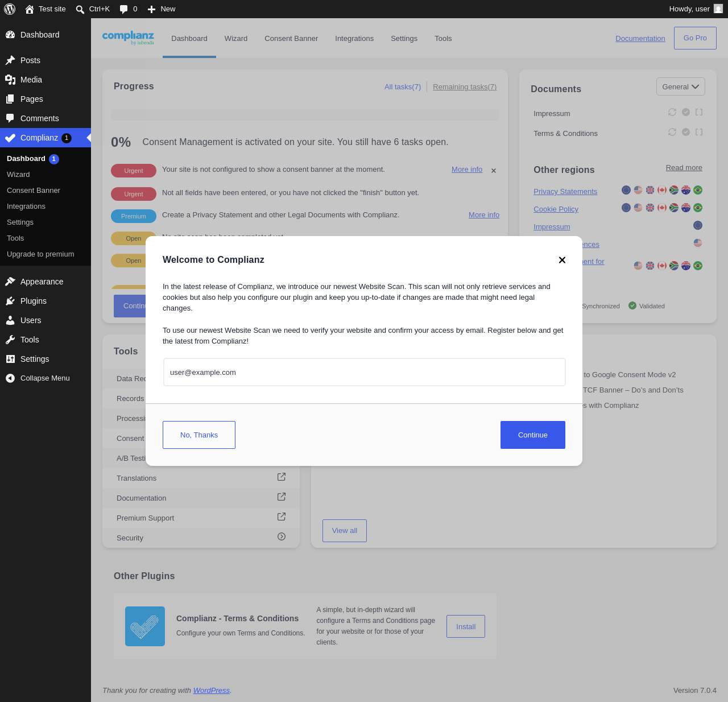Click the Version 7.0.4 footer text
Screen dimensions: 728x702
695,691
